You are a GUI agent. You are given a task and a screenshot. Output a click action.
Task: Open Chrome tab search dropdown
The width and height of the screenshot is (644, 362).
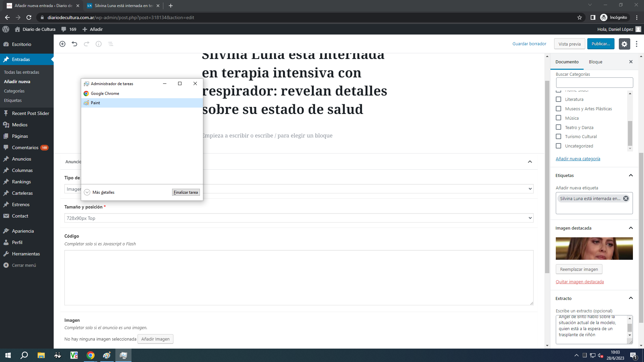click(590, 5)
